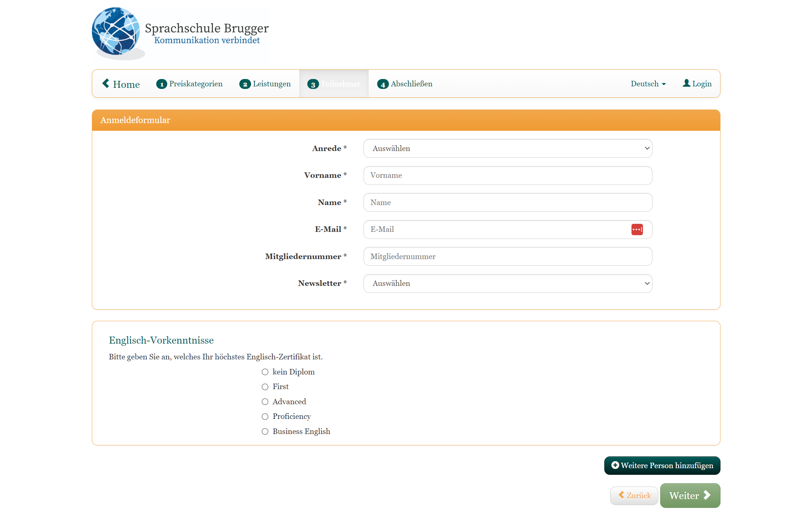Select the kein Diplom radio option
The width and height of the screenshot is (812, 513).
(x=265, y=372)
